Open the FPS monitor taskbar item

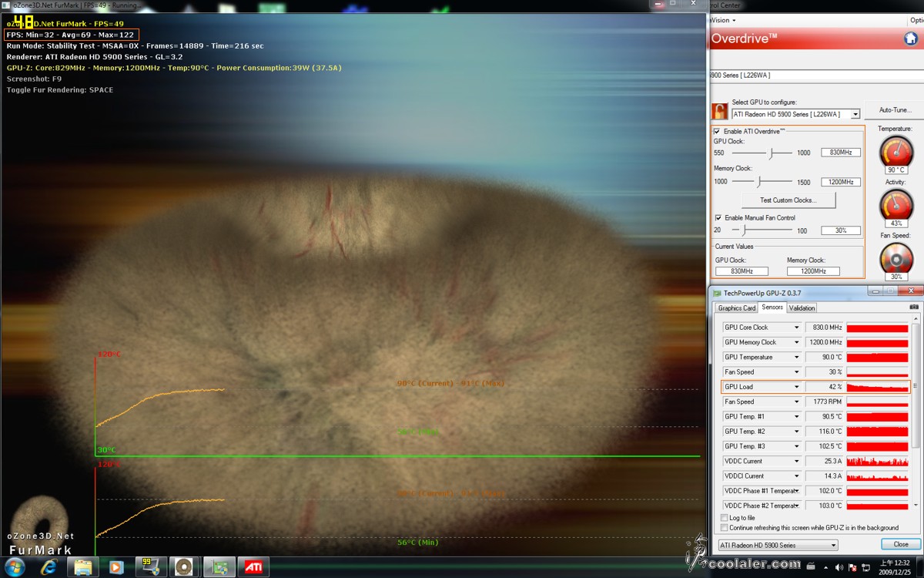(151, 567)
